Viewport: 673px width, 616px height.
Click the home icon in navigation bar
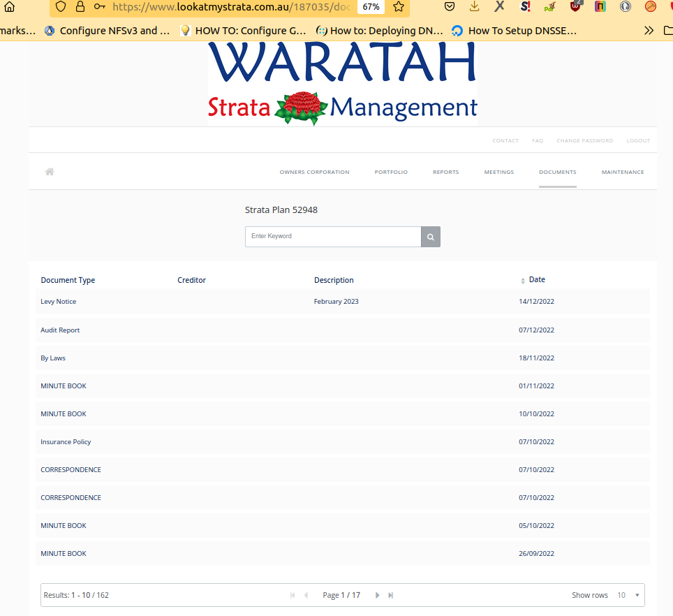pyautogui.click(x=50, y=172)
